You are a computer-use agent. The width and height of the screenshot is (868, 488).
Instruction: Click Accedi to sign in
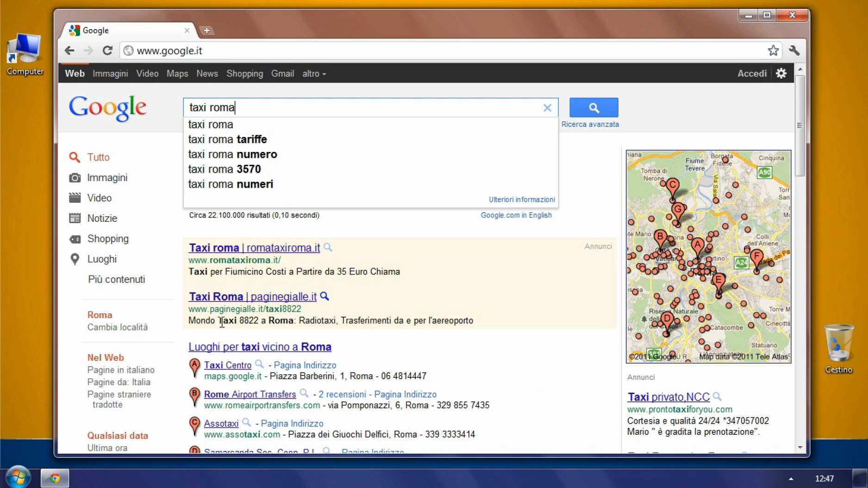[752, 74]
